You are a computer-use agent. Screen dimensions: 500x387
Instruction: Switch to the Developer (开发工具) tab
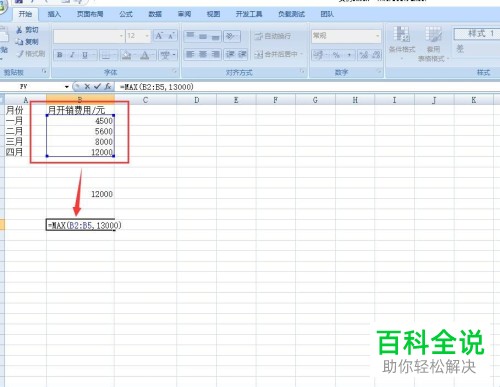(249, 14)
